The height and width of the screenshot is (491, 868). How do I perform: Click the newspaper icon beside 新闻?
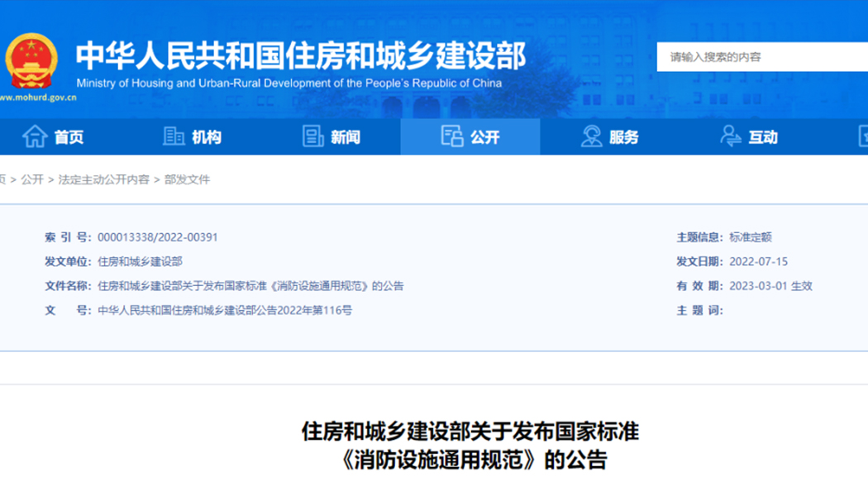click(312, 136)
